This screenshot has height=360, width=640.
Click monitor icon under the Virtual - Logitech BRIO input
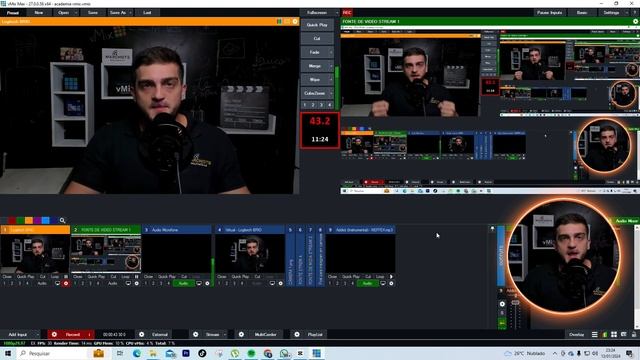(272, 283)
